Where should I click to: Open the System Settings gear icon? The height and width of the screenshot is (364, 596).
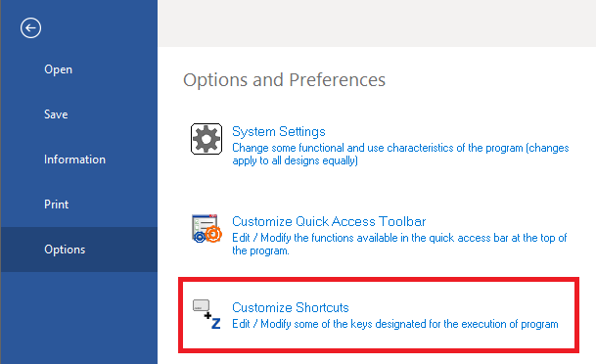206,139
